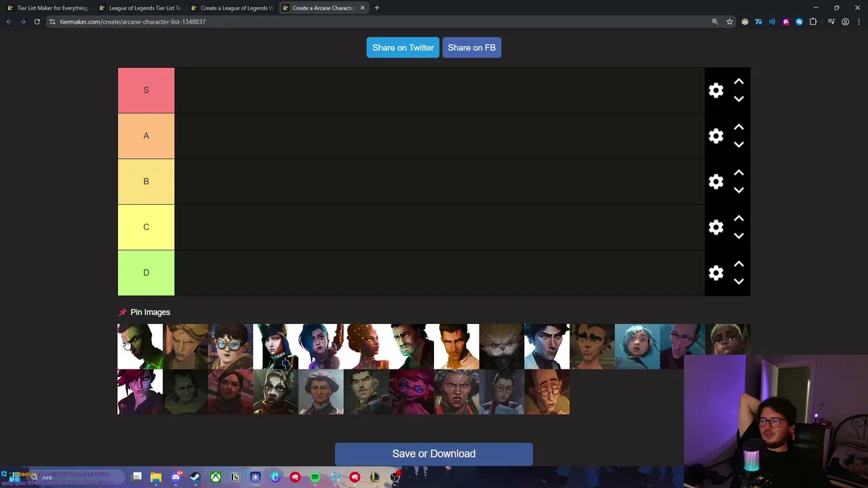The width and height of the screenshot is (868, 488).
Task: Open the Extensions puzzle menu
Action: (x=813, y=22)
